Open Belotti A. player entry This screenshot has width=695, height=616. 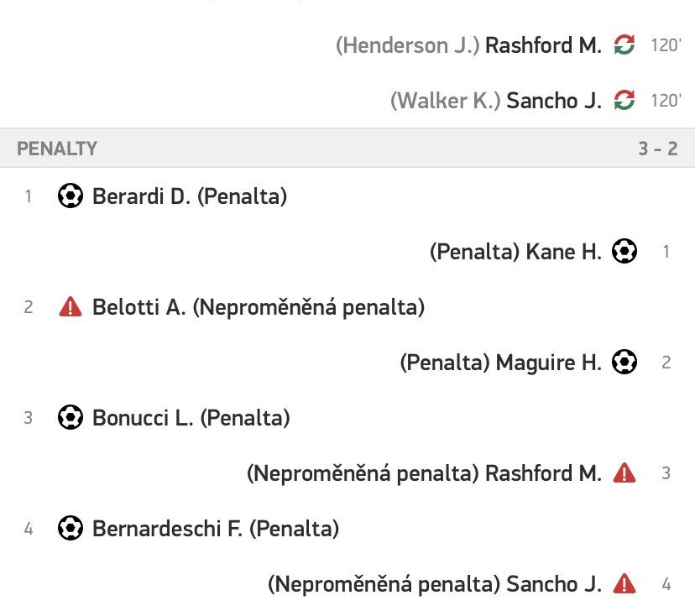pyautogui.click(x=138, y=307)
